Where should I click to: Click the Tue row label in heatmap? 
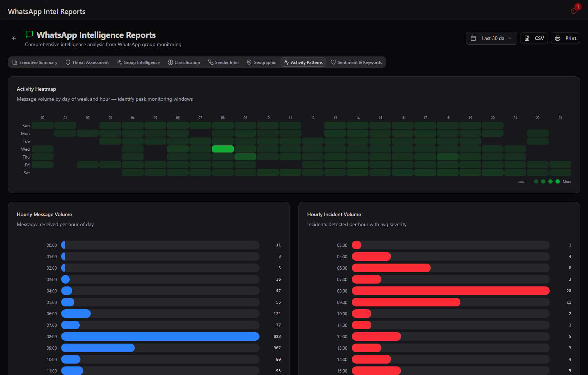click(26, 141)
